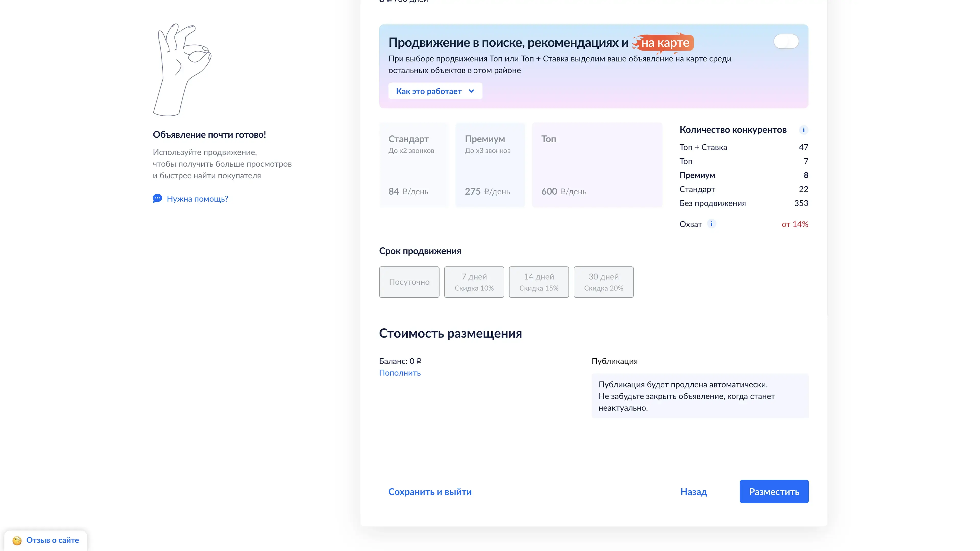Enable the promotion toggle switch
Viewport: 980px width, 551px height.
click(x=786, y=41)
